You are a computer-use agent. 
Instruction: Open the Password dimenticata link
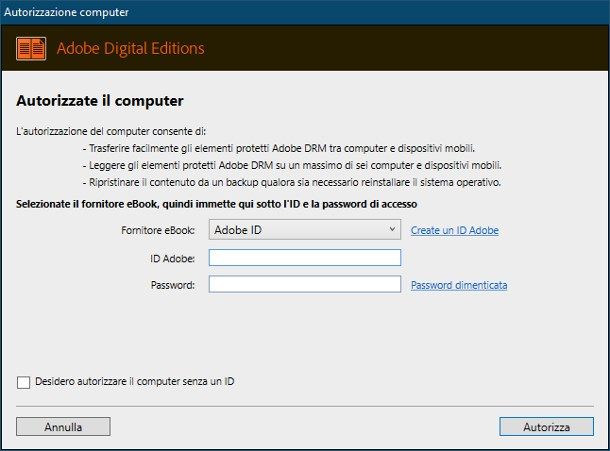459,285
